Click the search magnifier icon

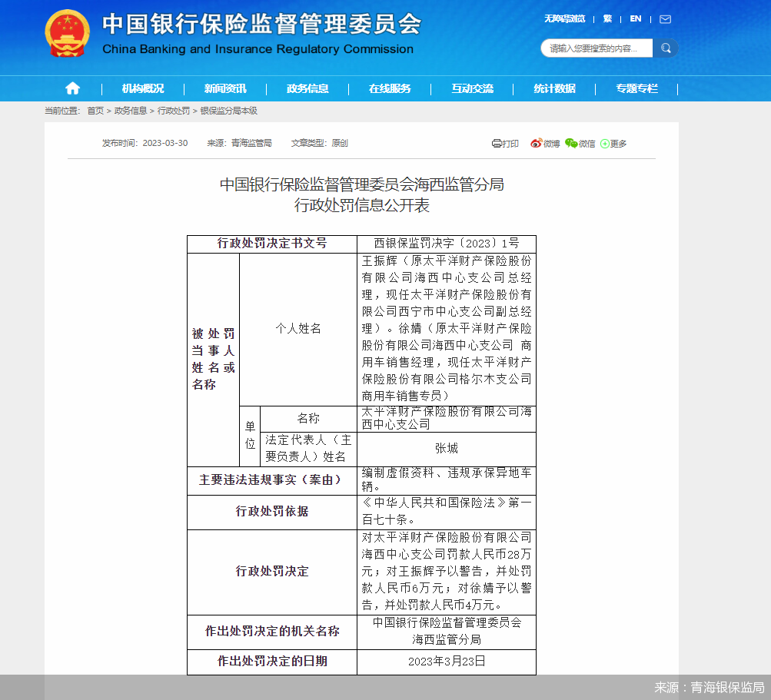[666, 48]
